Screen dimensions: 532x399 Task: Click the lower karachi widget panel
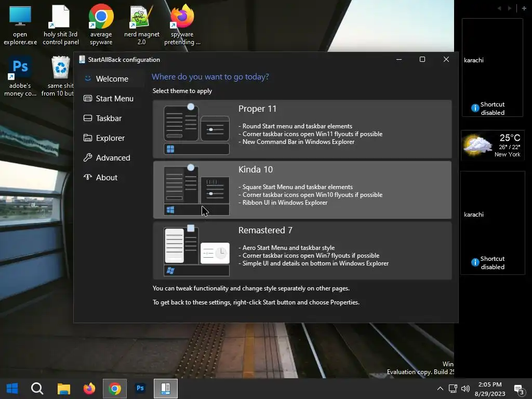[493, 223]
